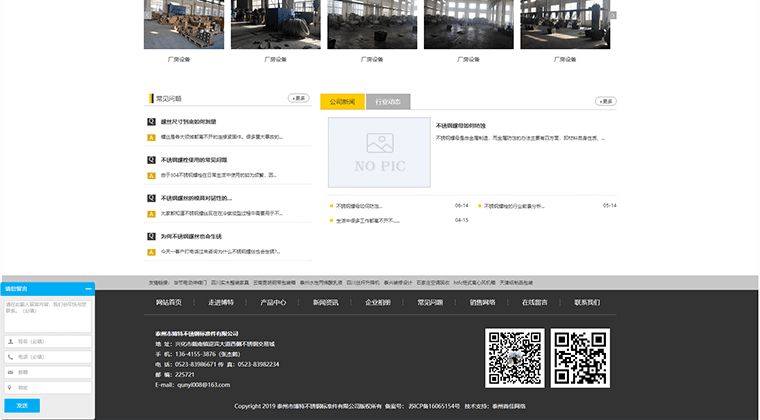Open the 不锈钢螺母如何防蚀 article headline
760x420 pixels.
click(460, 125)
